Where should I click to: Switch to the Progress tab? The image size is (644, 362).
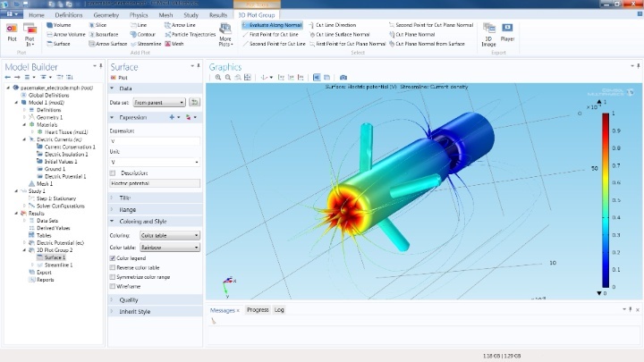coord(258,310)
